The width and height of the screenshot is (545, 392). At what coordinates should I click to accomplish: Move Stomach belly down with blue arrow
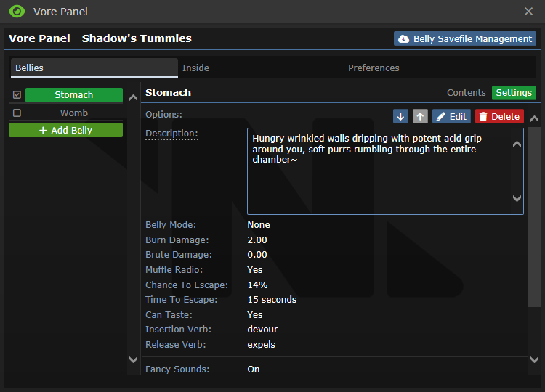pyautogui.click(x=400, y=116)
